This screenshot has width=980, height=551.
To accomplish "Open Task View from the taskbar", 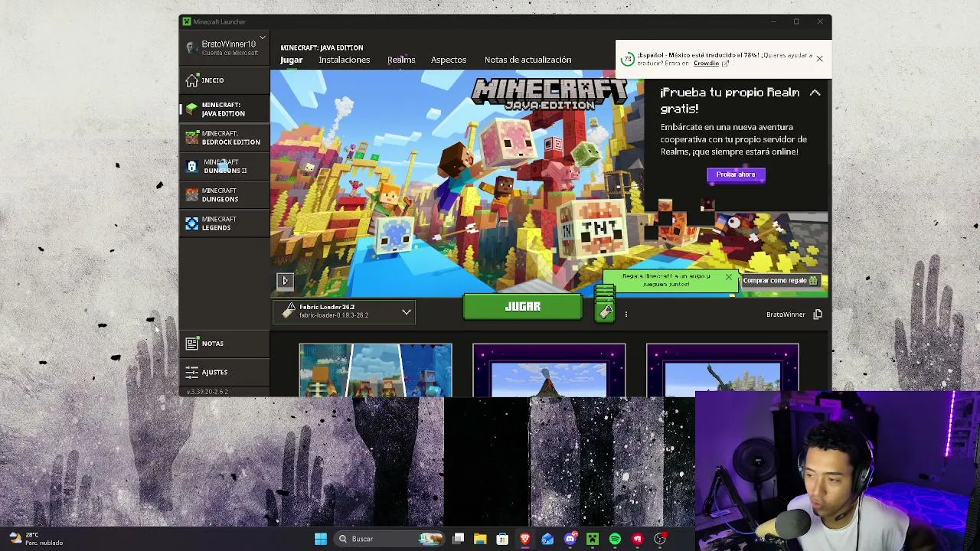I will pyautogui.click(x=458, y=539).
